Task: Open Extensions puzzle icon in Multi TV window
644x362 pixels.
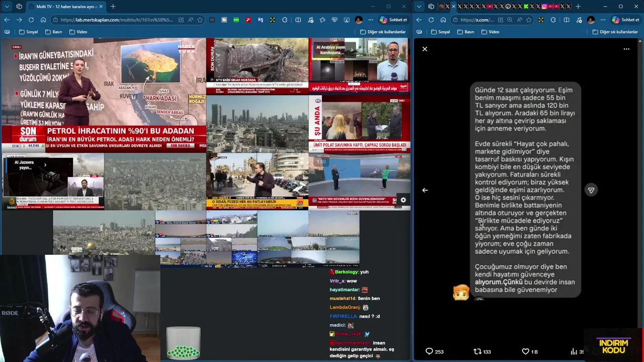Action: tap(285, 20)
